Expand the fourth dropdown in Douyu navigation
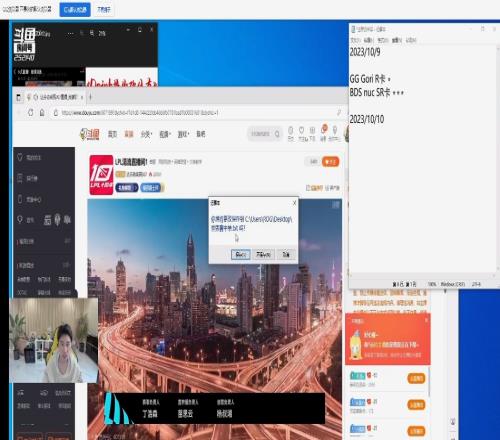Viewport: 500px width, 440px height. (x=165, y=134)
